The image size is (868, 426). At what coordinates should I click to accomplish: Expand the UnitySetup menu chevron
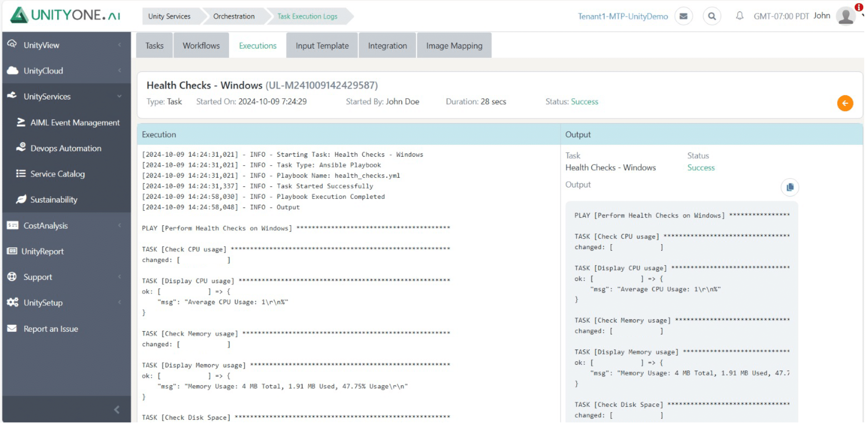(x=119, y=302)
